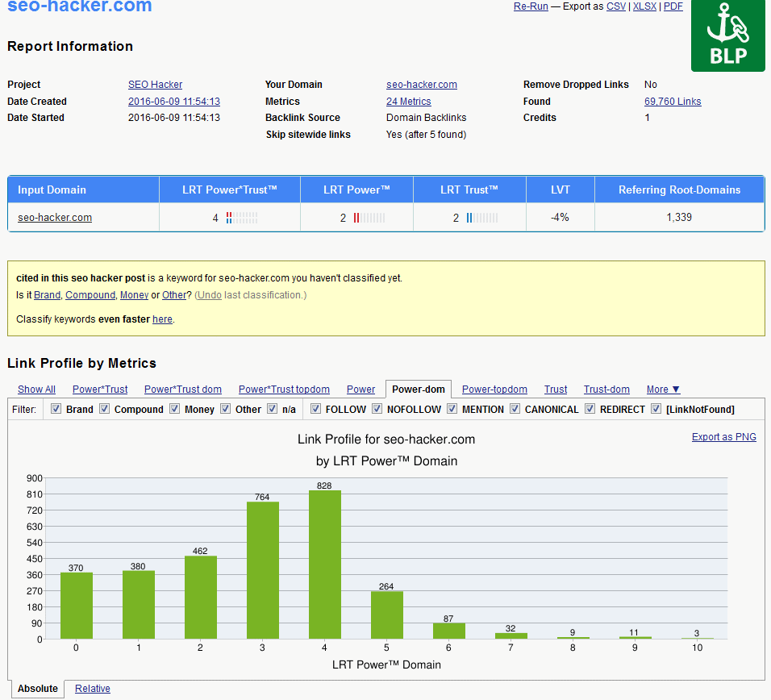Export the chart as PNG
Screen dimensions: 771x700
click(723, 437)
